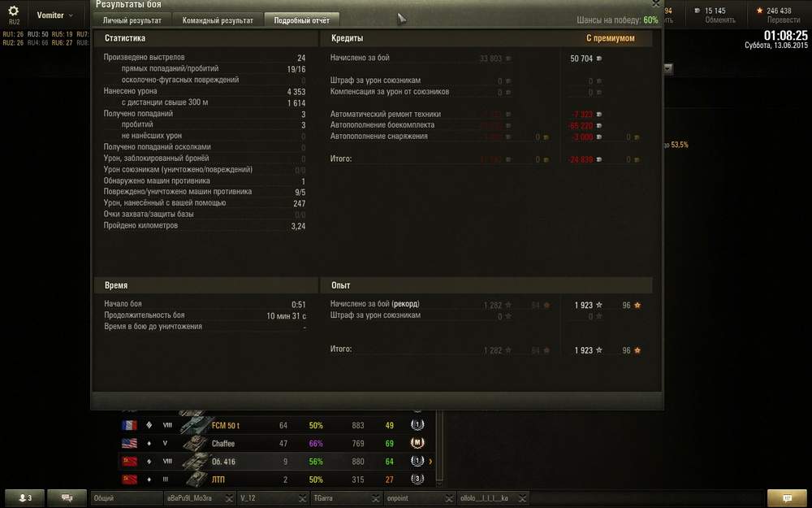Close the aBaPu9l_Mo3ra chat tab

(228, 498)
